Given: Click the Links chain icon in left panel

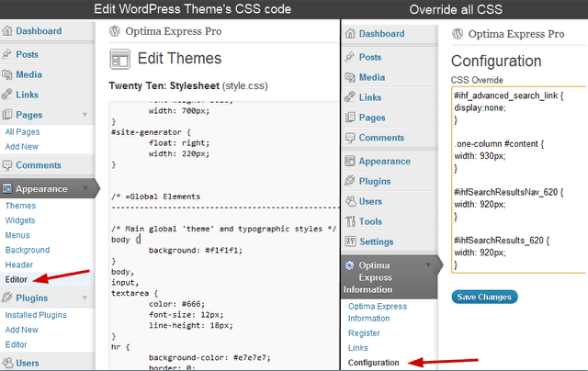Looking at the screenshot, I should click(6, 95).
